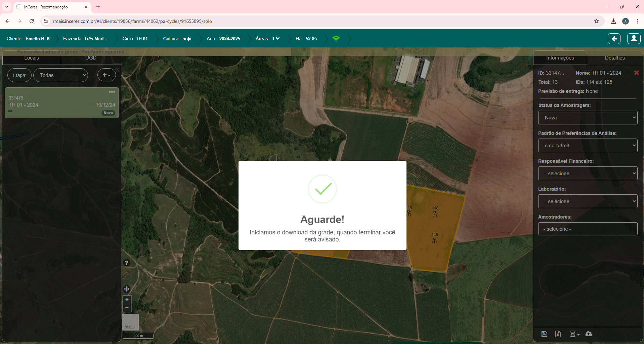View site information icon in address bar
Image resolution: width=644 pixels, height=344 pixels.
[x=46, y=21]
